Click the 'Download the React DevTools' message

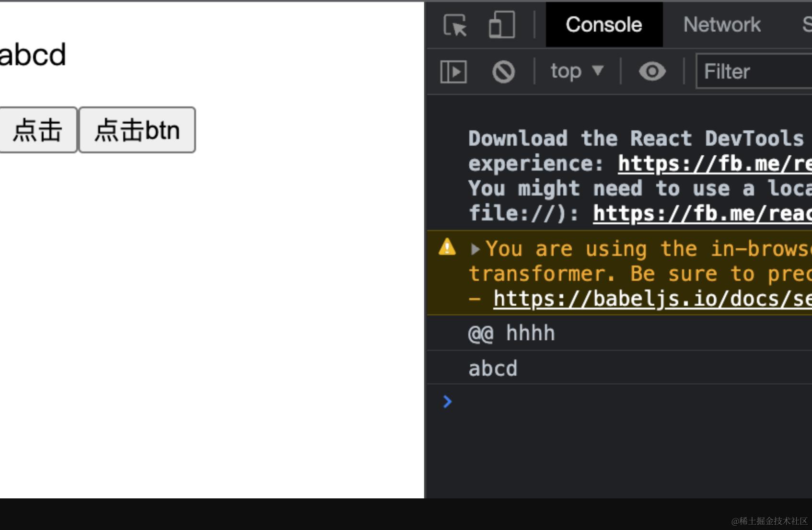click(640, 176)
